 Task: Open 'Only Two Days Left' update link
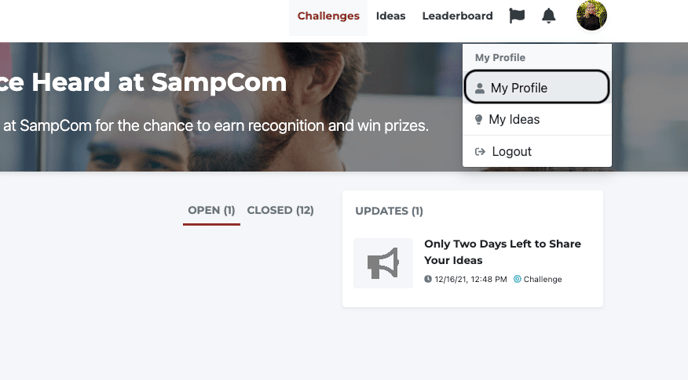pyautogui.click(x=502, y=252)
